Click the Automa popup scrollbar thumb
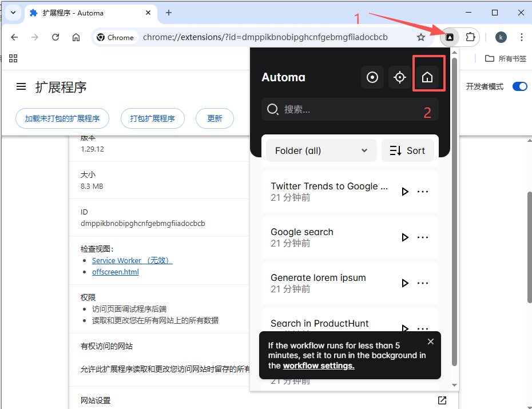The image size is (532, 409). (x=454, y=212)
